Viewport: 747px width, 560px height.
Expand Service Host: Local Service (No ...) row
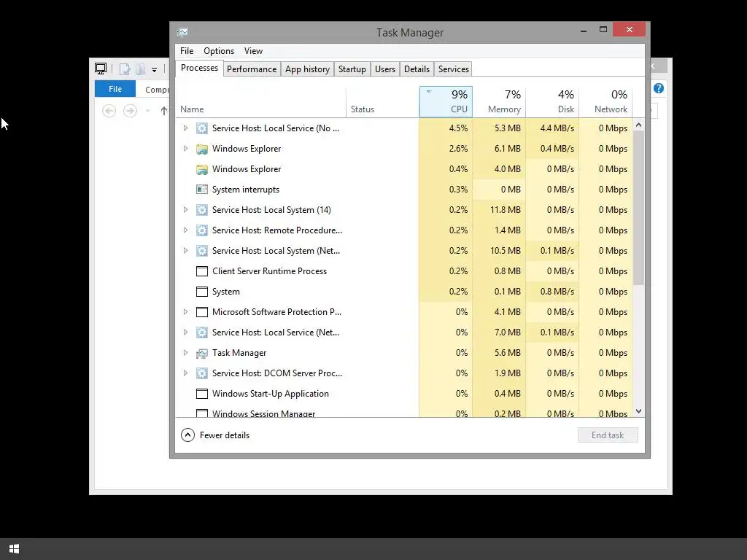coord(186,128)
